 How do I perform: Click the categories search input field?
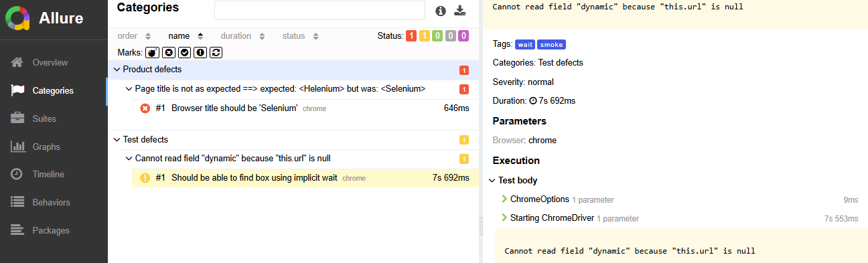[x=319, y=11]
